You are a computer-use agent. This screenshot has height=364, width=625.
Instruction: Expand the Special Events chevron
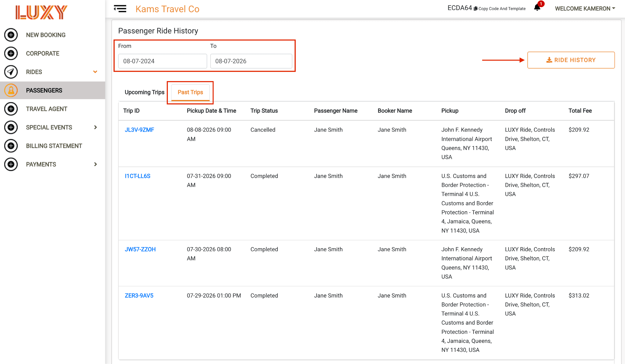click(96, 127)
